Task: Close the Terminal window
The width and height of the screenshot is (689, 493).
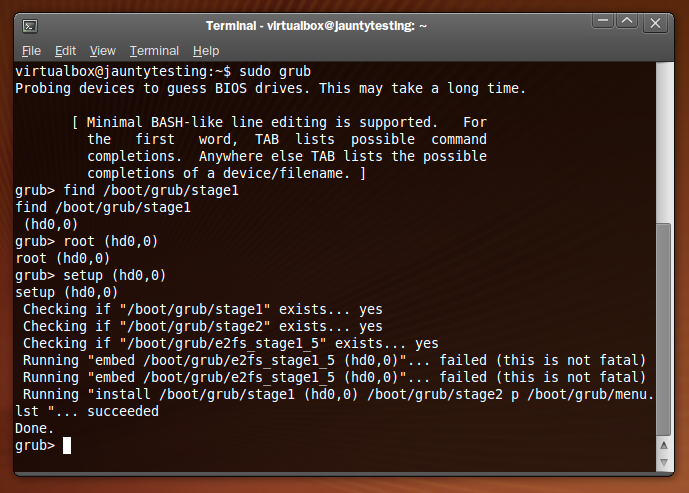Action: pyautogui.click(x=655, y=22)
